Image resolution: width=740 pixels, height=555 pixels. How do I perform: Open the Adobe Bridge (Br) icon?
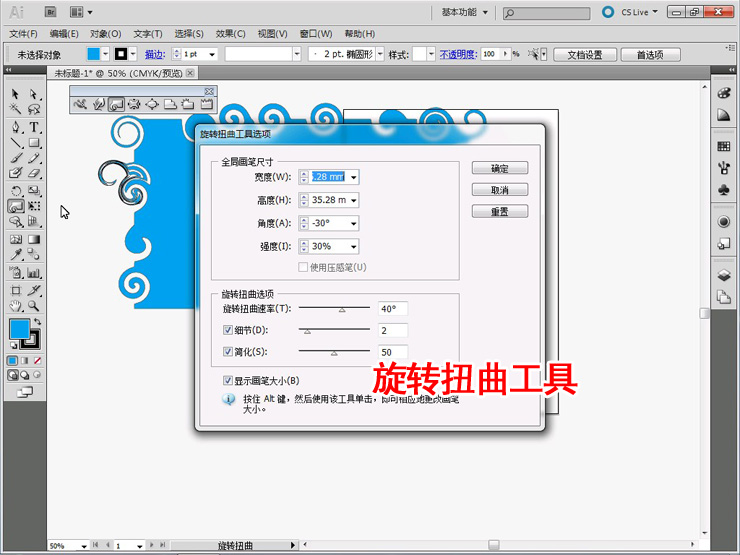pyautogui.click(x=50, y=12)
